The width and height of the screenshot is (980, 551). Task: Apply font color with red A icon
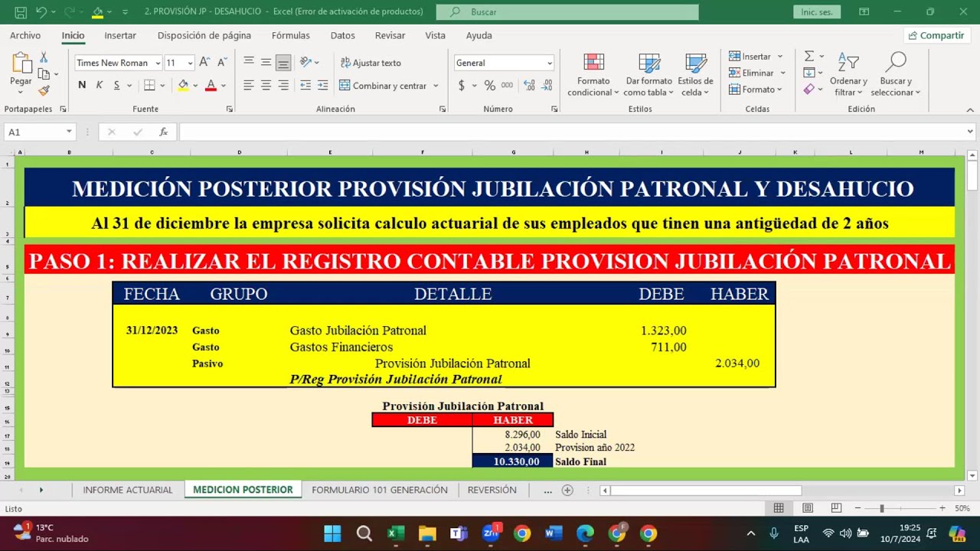[211, 85]
